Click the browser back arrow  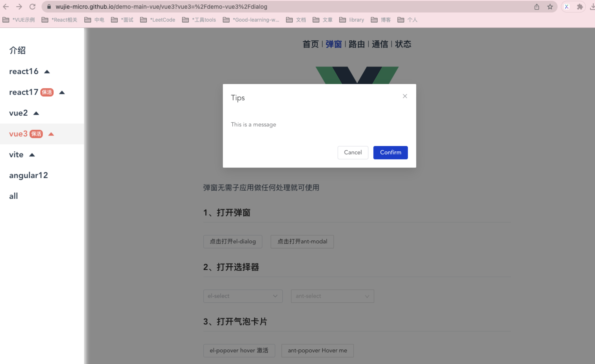pos(6,6)
